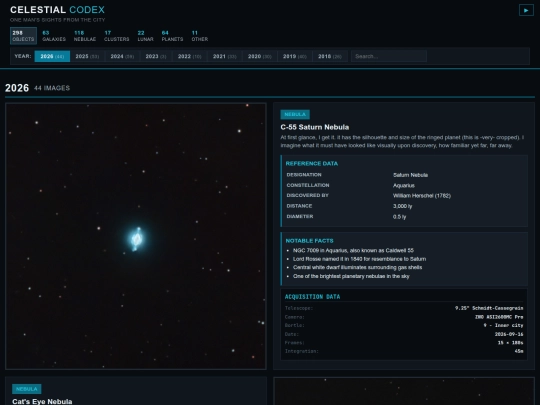Image resolution: width=540 pixels, height=405 pixels.
Task: Select year 2024 filter
Action: point(122,56)
